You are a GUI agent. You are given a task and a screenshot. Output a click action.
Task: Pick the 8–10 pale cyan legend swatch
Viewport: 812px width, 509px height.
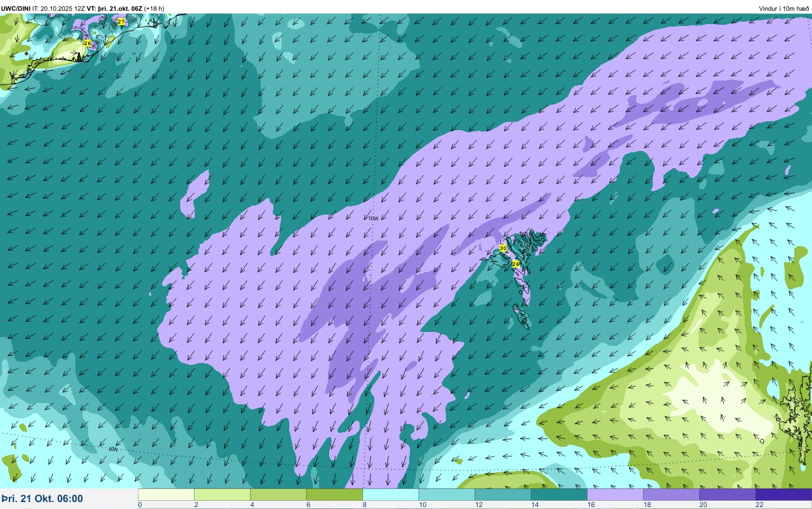point(391,494)
